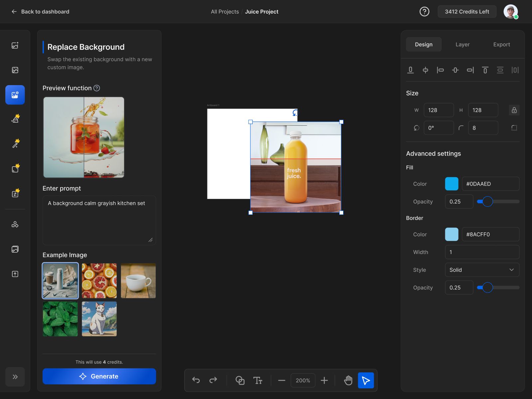Go Back to dashboard
The height and width of the screenshot is (399, 532).
40,11
